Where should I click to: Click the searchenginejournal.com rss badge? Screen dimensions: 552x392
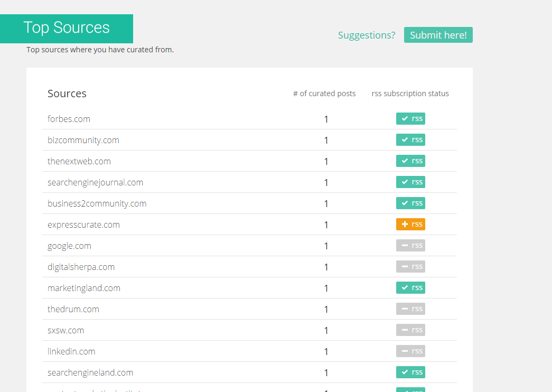pyautogui.click(x=410, y=182)
